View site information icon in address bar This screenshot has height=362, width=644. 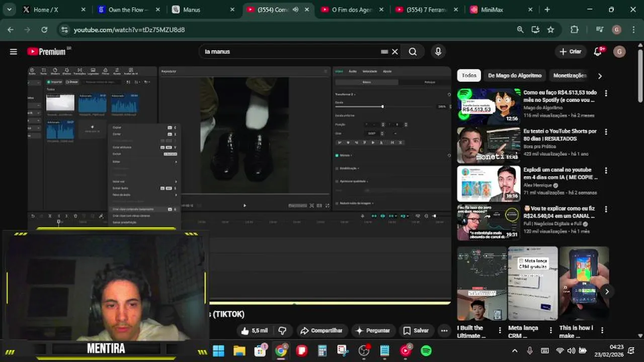tap(64, 30)
